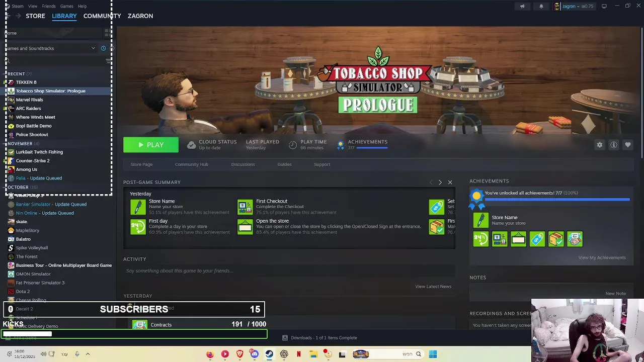Click the Play Time clock icon

[x=293, y=145]
